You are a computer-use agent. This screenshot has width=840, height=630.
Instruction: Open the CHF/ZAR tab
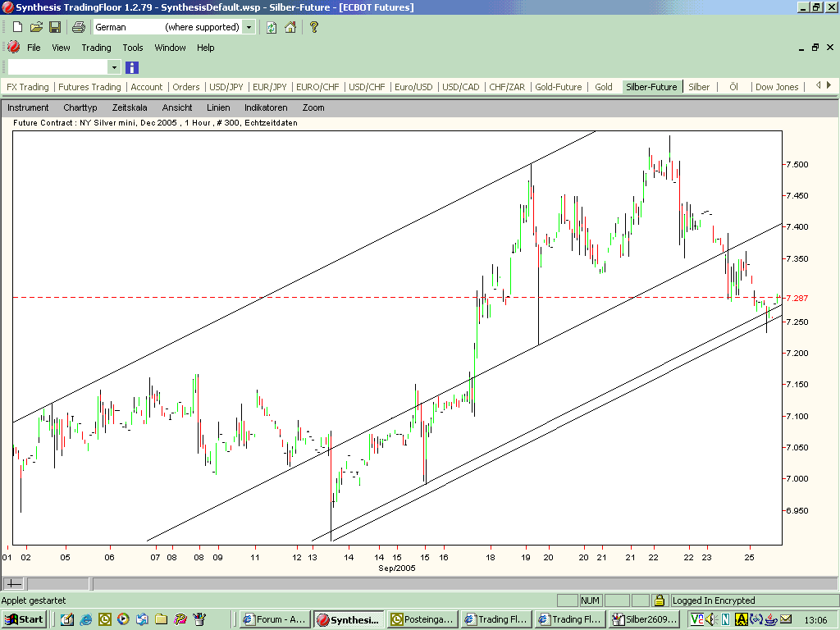[507, 87]
